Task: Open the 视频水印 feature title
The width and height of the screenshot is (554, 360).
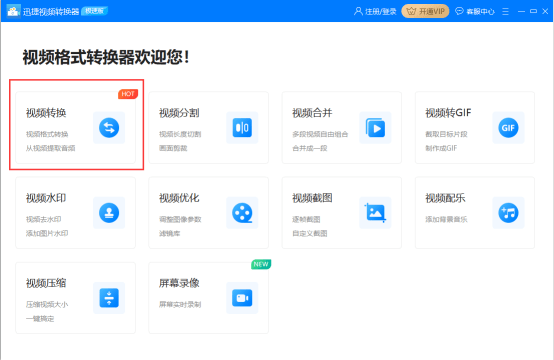Action: (46, 198)
